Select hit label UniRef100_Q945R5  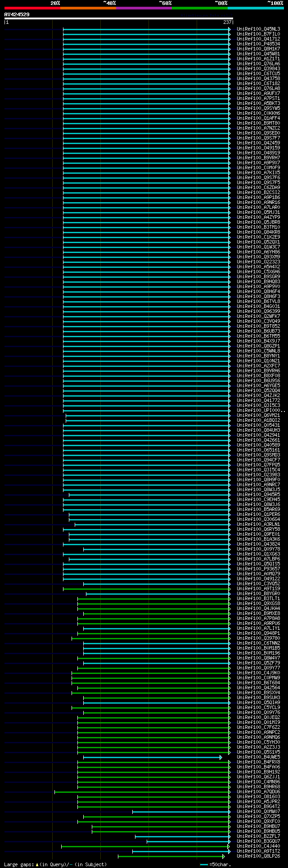pos(258,495)
